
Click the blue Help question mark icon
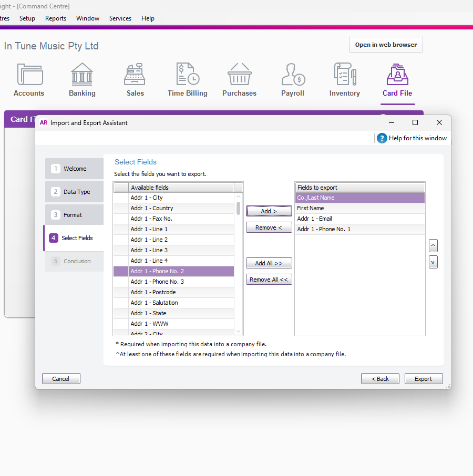[x=382, y=138]
